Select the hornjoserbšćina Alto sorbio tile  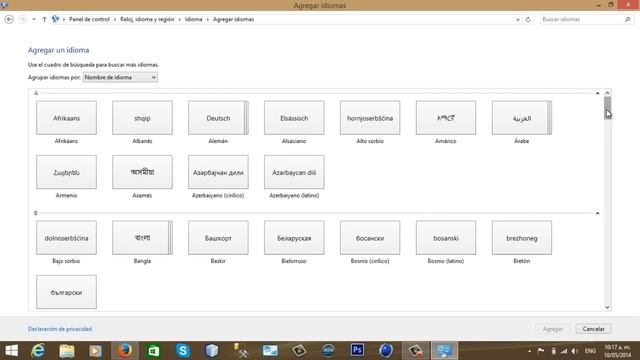(370, 118)
